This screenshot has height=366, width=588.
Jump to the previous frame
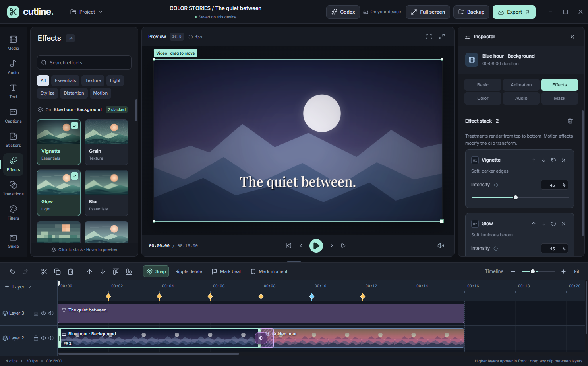tap(301, 246)
